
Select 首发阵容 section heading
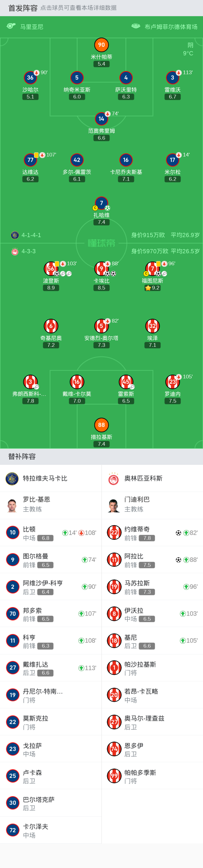pos(23,8)
